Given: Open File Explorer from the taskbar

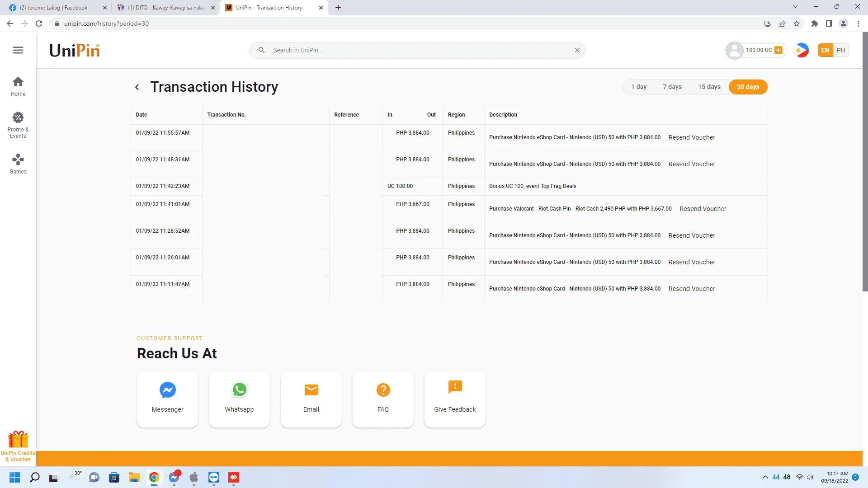Looking at the screenshot, I should tap(134, 477).
